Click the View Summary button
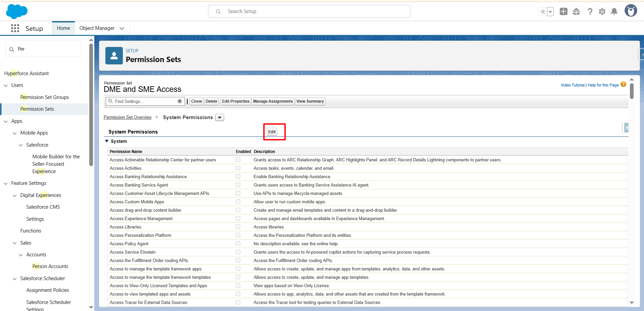 coord(310,101)
